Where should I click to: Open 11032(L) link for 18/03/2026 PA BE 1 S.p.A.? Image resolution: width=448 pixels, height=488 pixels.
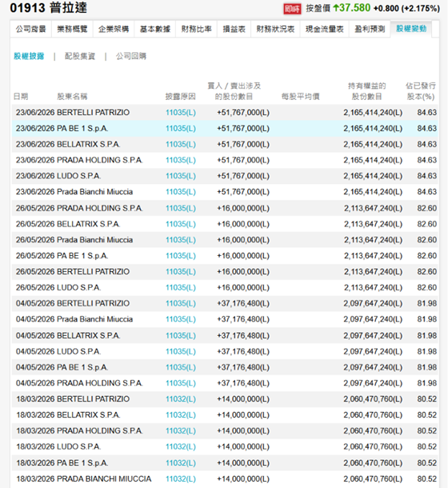(x=181, y=462)
